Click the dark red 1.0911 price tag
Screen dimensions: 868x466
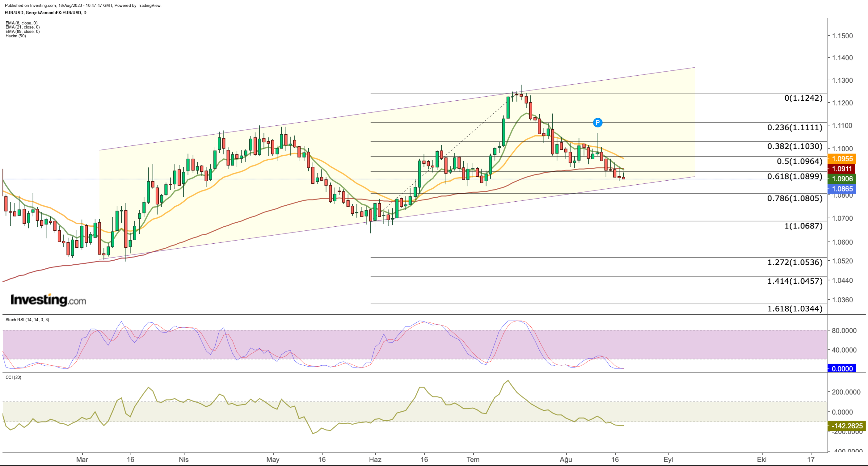842,169
